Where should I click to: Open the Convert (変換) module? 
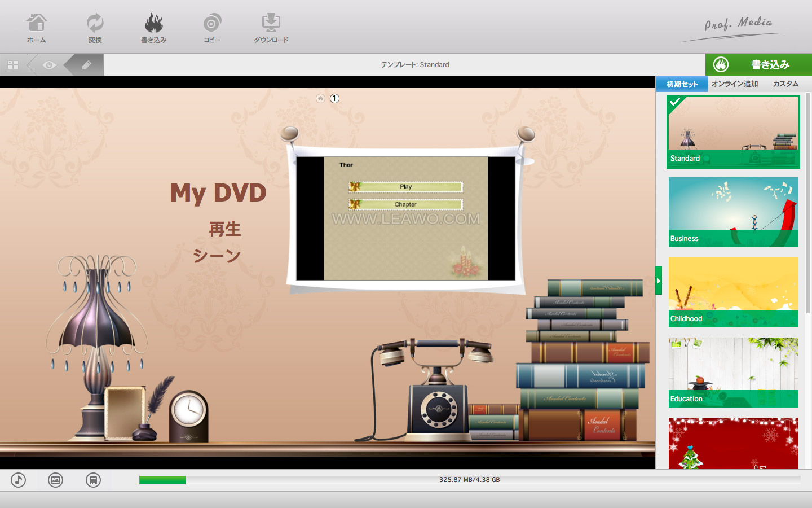tap(95, 28)
